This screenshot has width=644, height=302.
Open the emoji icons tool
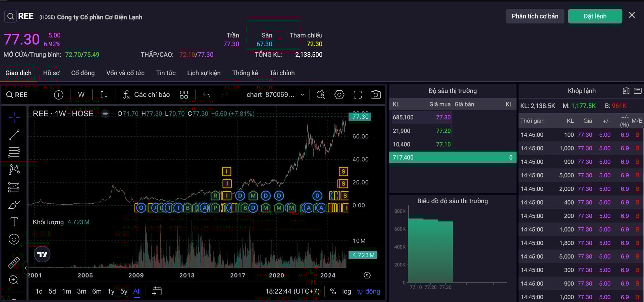14,239
